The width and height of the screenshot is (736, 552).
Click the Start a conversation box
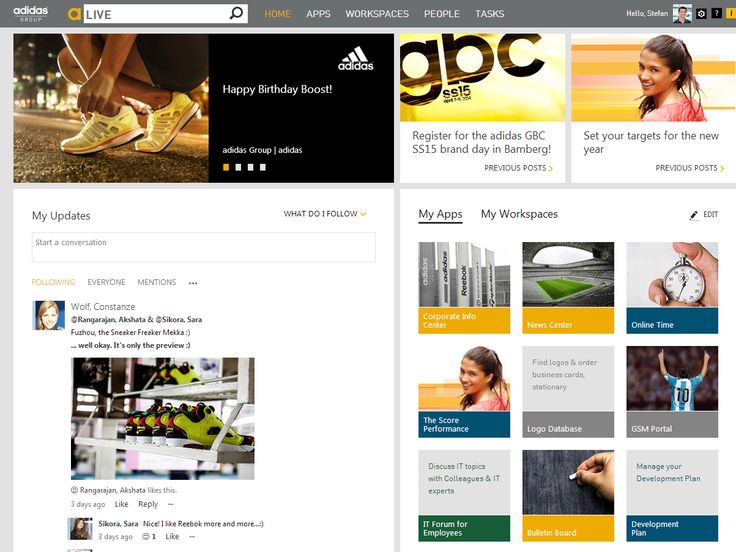tap(203, 247)
